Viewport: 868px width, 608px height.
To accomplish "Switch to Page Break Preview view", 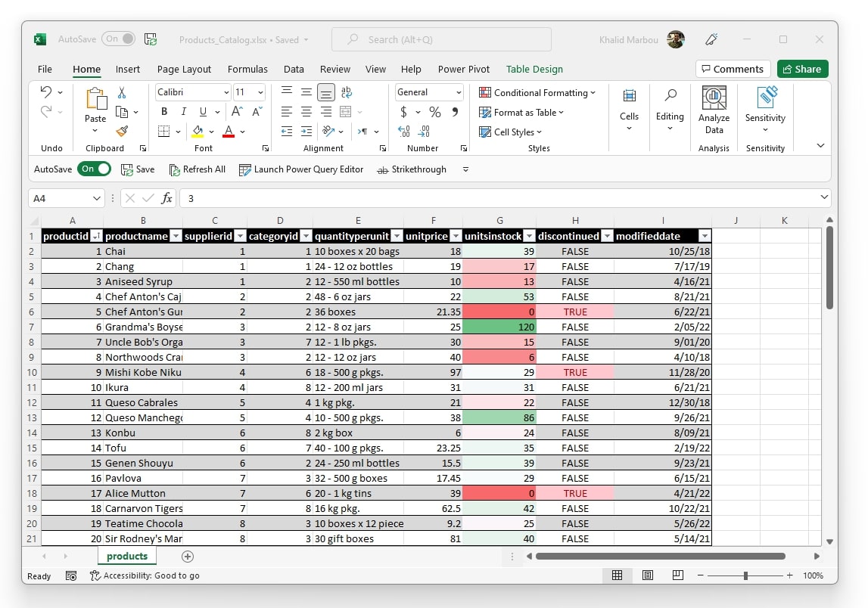I will [x=677, y=575].
